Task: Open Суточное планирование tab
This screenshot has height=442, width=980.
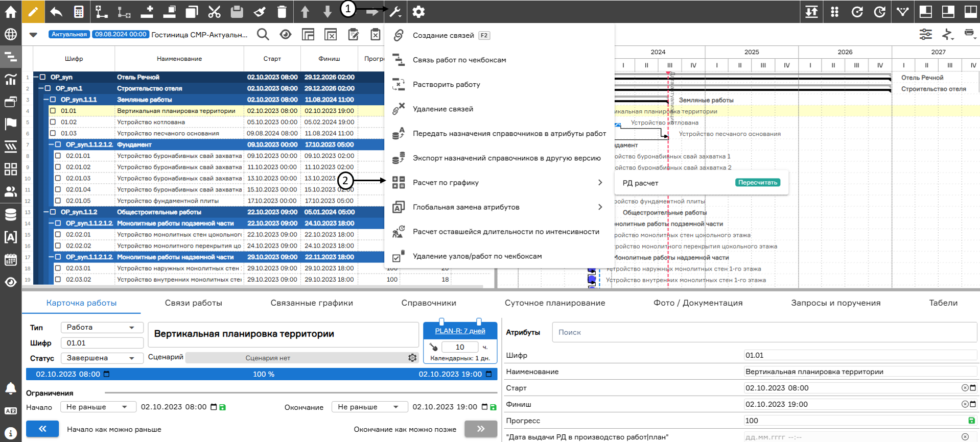Action: [x=555, y=303]
